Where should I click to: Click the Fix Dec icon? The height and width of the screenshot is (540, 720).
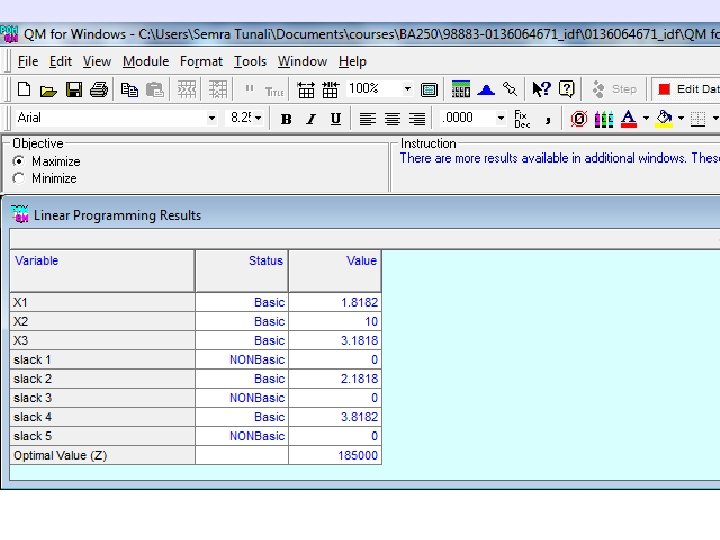tap(522, 119)
